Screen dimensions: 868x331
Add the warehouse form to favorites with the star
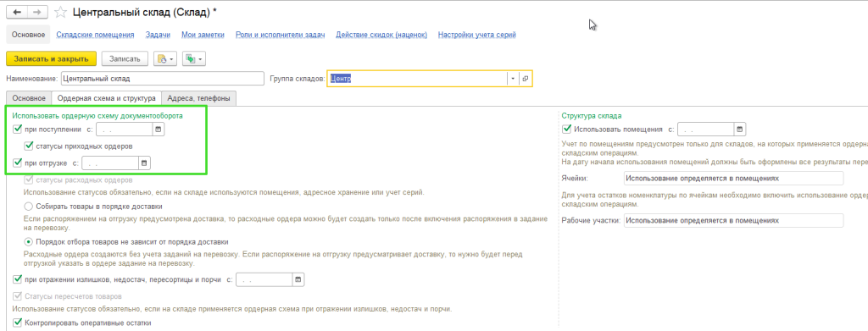click(61, 12)
